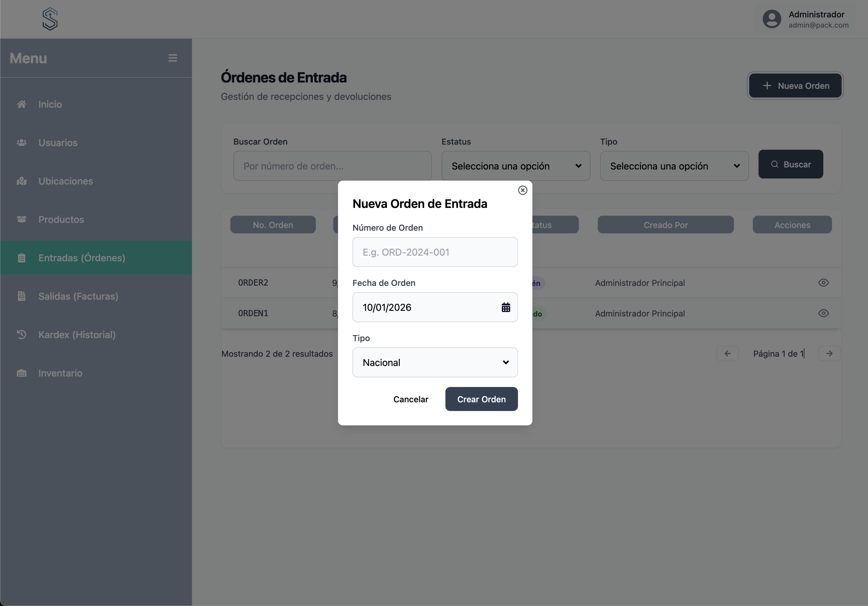868x606 pixels.
Task: Click the hamburger menu collapse icon
Action: click(x=172, y=58)
